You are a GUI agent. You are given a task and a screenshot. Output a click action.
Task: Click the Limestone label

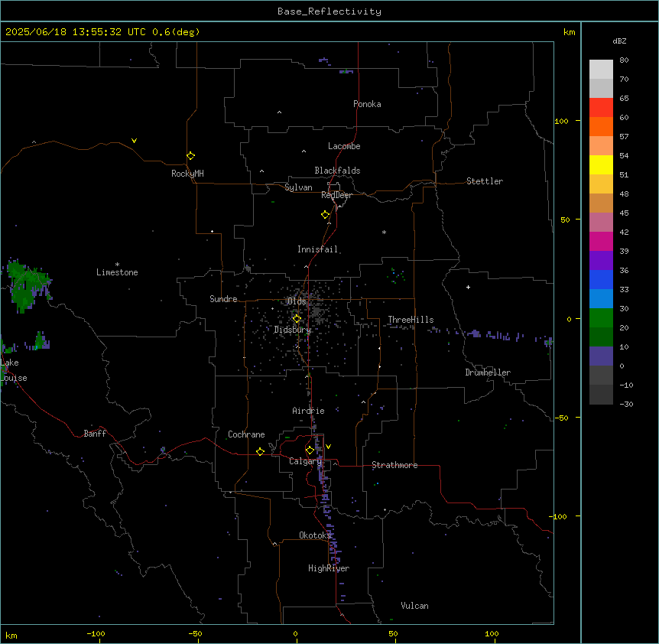click(x=117, y=272)
